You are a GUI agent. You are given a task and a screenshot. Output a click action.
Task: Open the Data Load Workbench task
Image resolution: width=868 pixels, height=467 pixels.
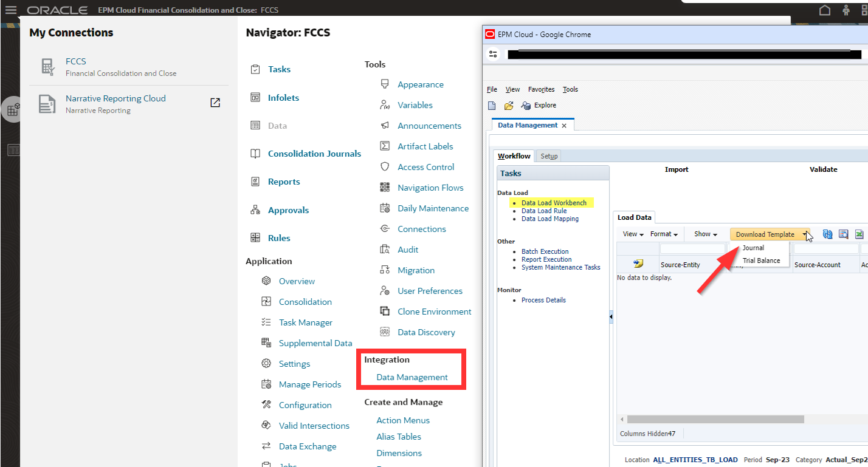tap(554, 203)
